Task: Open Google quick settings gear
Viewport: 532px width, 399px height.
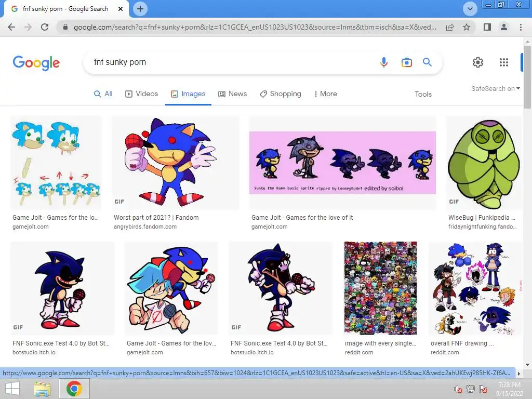Action: [x=478, y=62]
